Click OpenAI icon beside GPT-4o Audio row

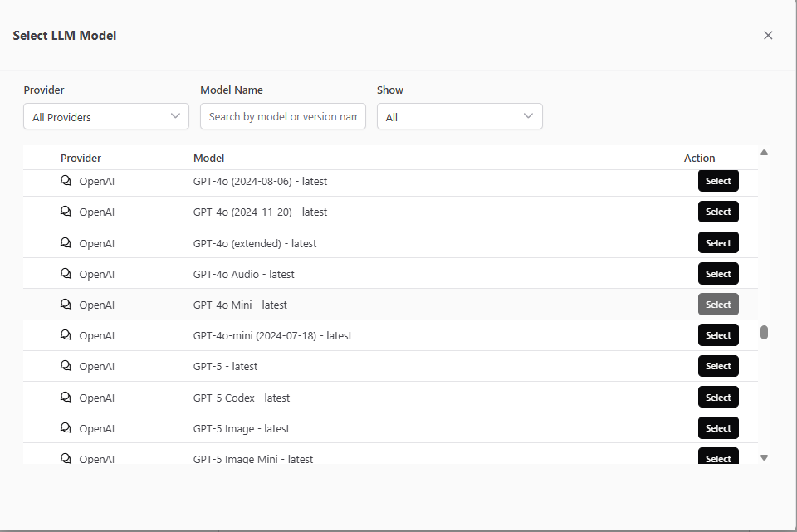pos(66,273)
